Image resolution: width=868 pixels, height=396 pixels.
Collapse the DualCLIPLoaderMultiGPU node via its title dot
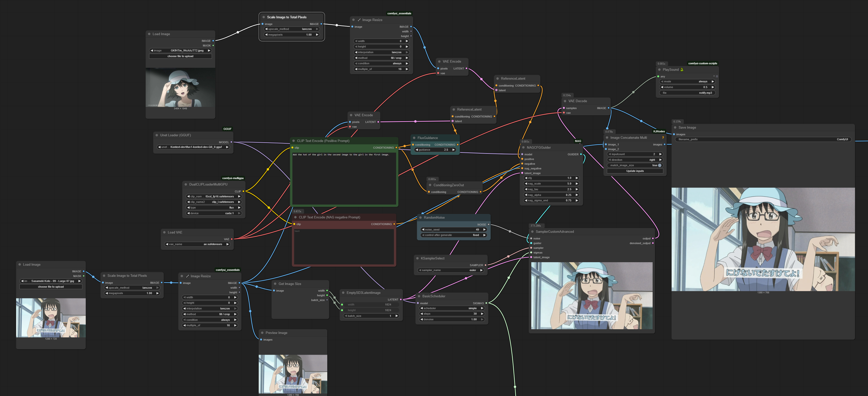coord(186,185)
